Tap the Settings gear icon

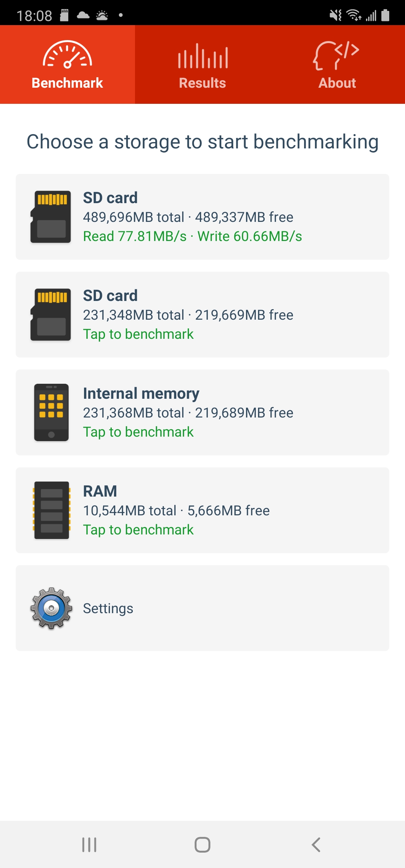click(51, 608)
